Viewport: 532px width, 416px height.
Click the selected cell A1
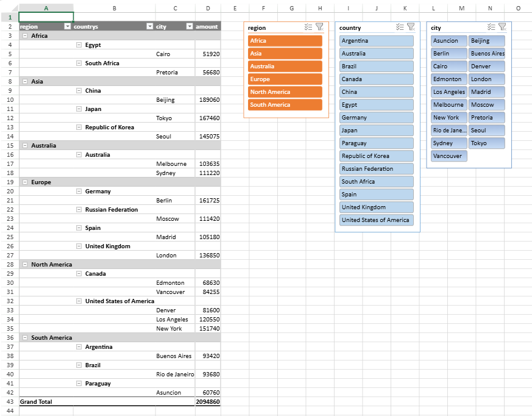(46, 17)
